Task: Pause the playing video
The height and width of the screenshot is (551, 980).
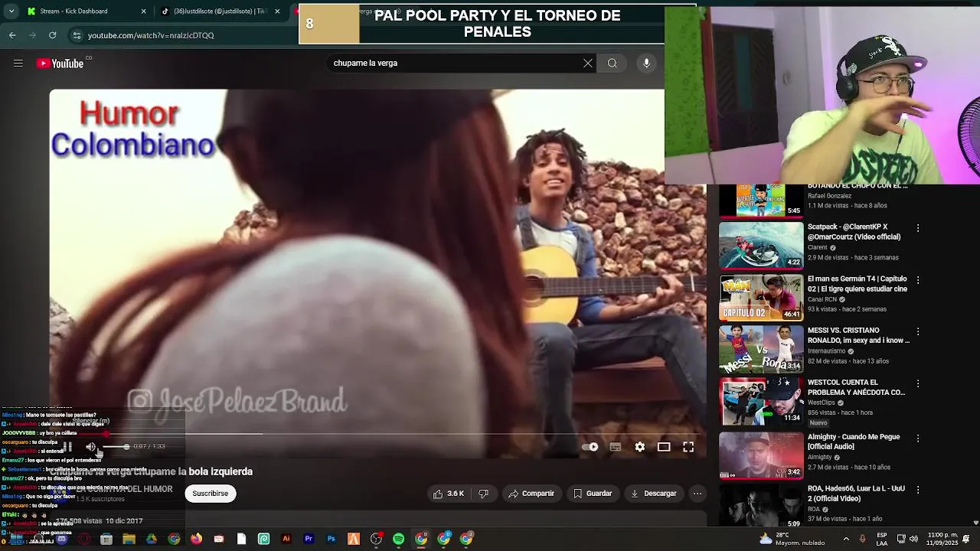Action: click(x=67, y=447)
